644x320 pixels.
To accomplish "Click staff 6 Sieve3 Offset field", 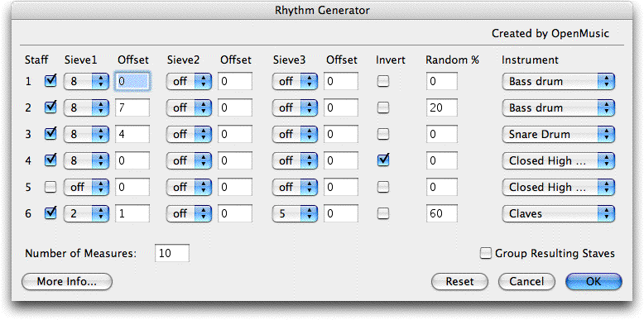I will pos(341,213).
